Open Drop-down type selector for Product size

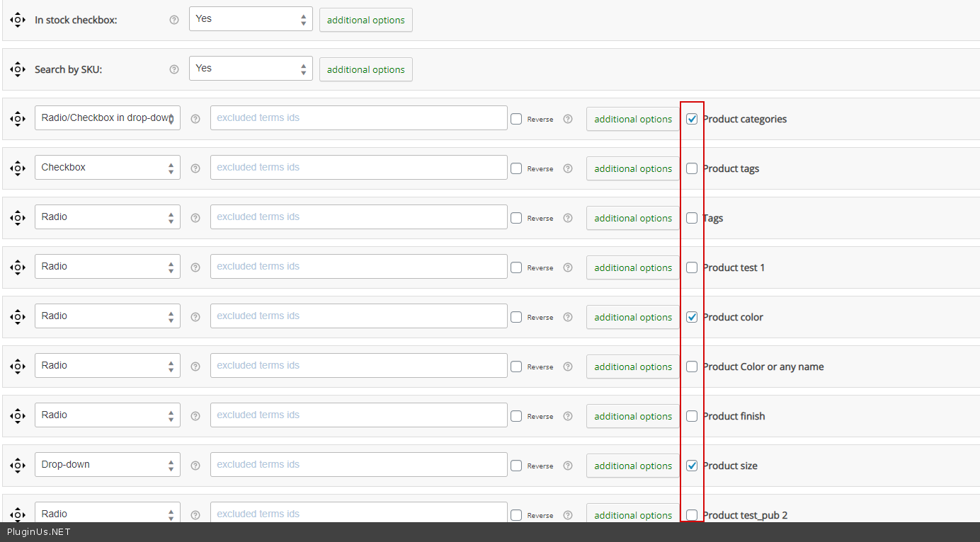(x=108, y=465)
